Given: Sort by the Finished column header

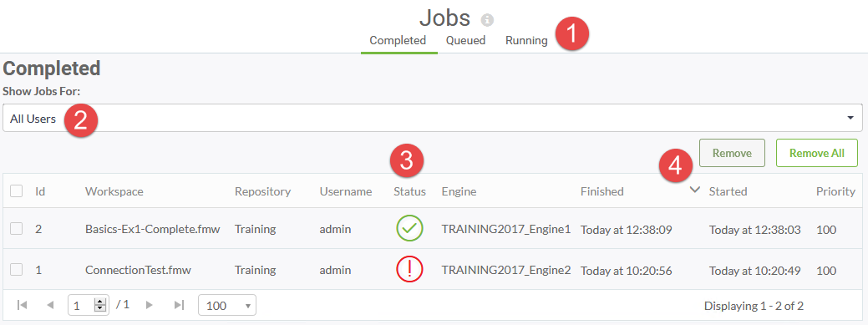Looking at the screenshot, I should pos(602,191).
